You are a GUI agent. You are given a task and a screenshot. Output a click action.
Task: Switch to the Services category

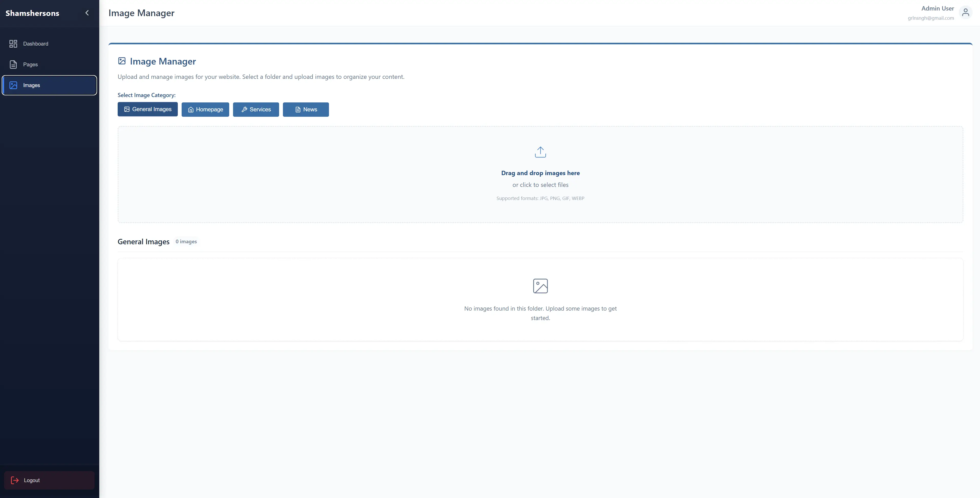point(256,110)
